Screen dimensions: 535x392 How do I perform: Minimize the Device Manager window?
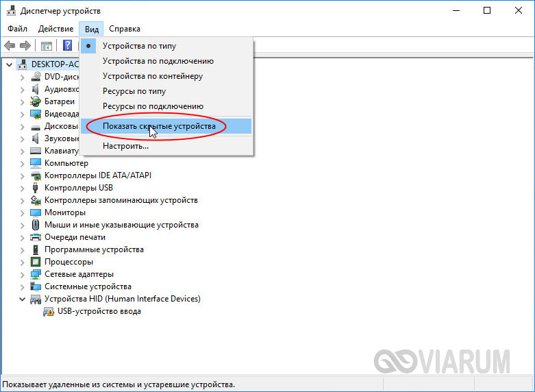(x=456, y=10)
